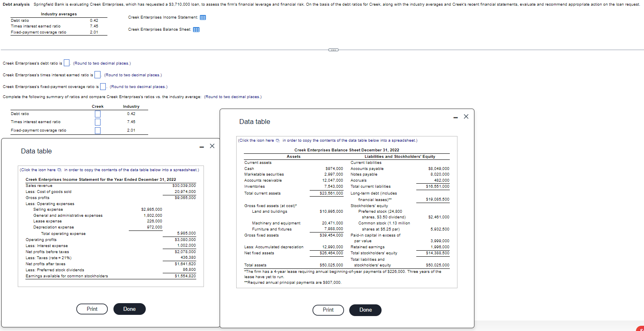Click Total current liabilities value $16,551,000
The image size is (644, 331).
click(438, 186)
